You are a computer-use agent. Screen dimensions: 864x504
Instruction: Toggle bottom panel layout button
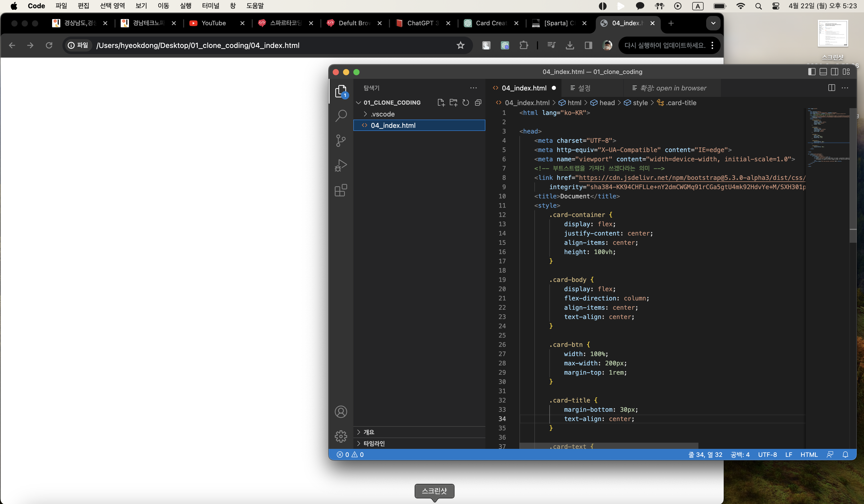pos(823,72)
